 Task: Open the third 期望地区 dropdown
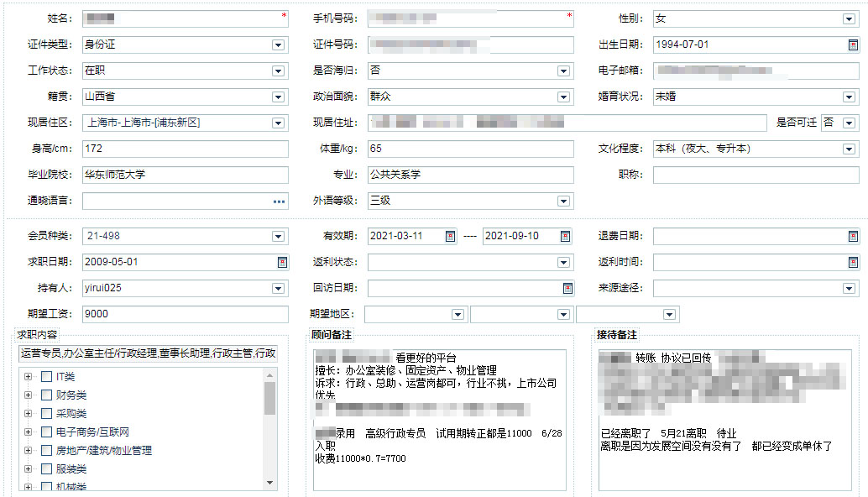click(x=669, y=315)
